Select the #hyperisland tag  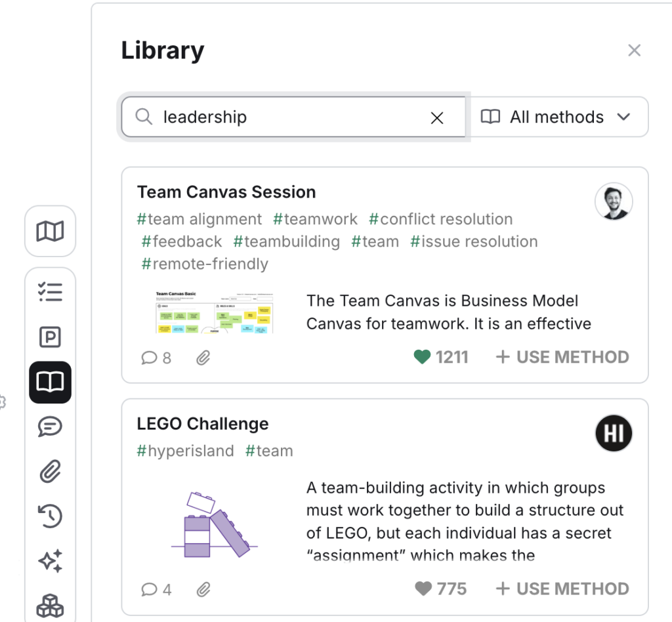click(185, 451)
